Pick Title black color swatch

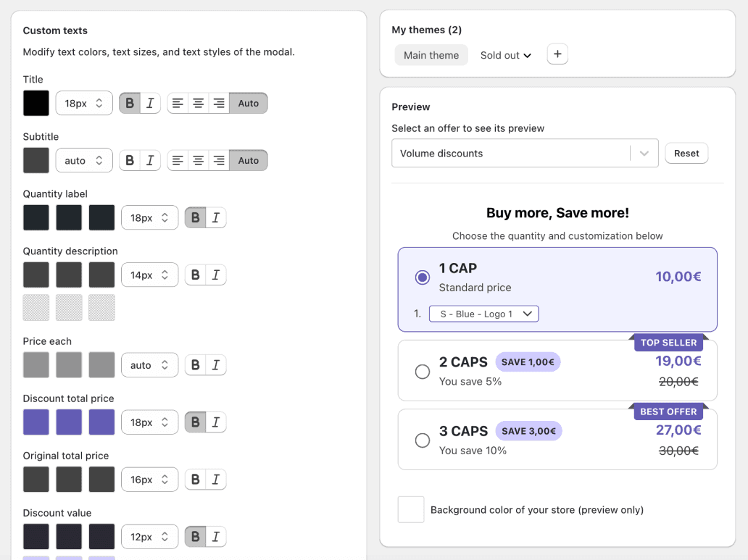click(36, 103)
